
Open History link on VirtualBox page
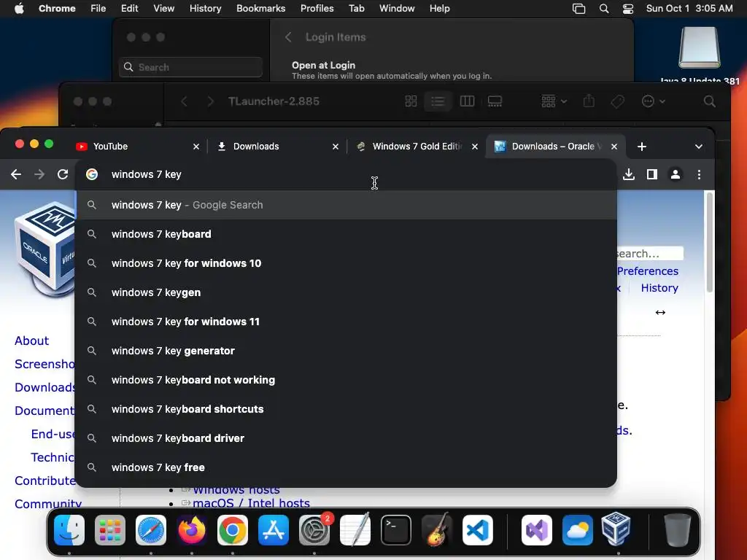[659, 288]
